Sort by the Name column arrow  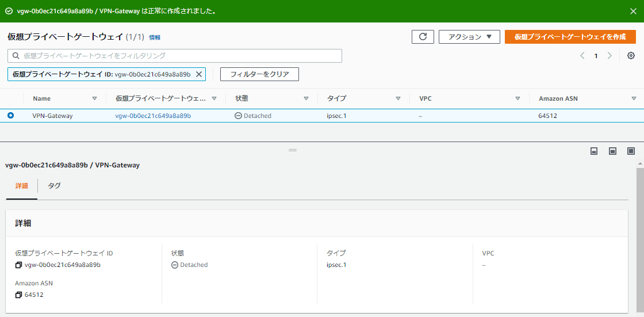tap(94, 98)
